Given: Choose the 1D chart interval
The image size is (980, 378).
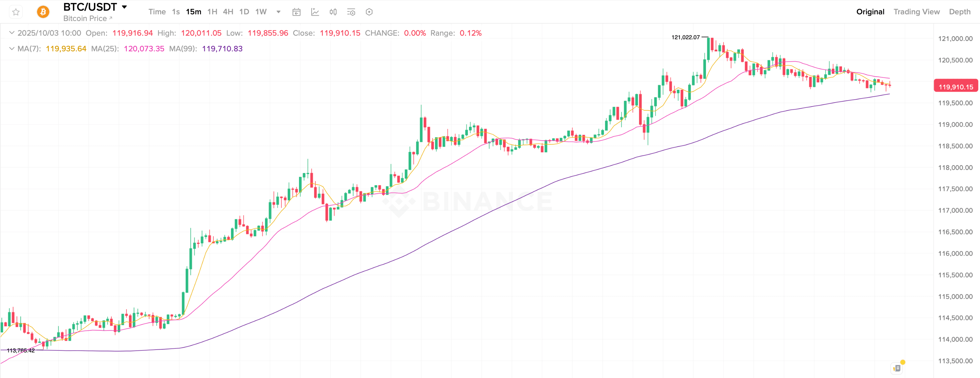Looking at the screenshot, I should click(244, 12).
